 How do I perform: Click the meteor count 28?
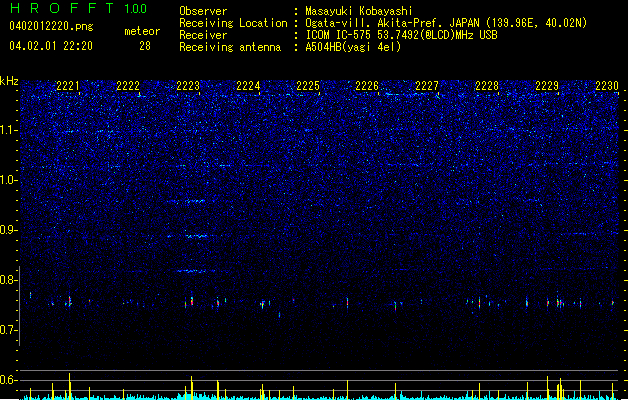click(145, 46)
